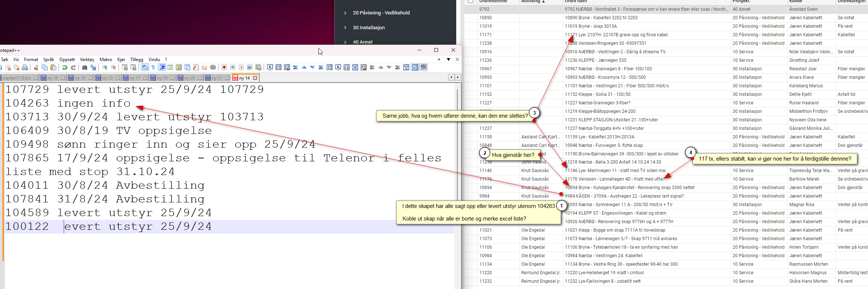Undo the last edit with the green arrow
Image resolution: width=868 pixels, height=289 pixels.
(x=65, y=67)
